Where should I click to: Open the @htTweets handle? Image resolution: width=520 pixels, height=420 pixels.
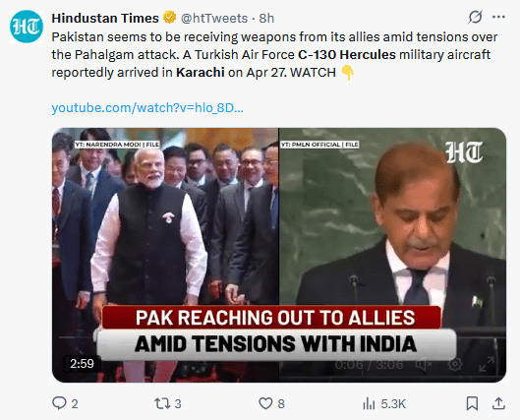(214, 18)
